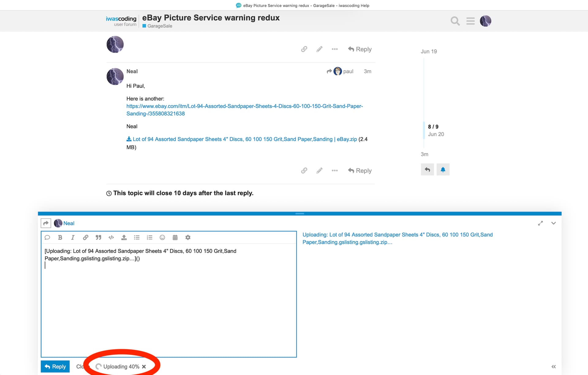Viewport: 588px width, 375px height.
Task: Jump to the 3m timeline end
Action: (x=424, y=154)
